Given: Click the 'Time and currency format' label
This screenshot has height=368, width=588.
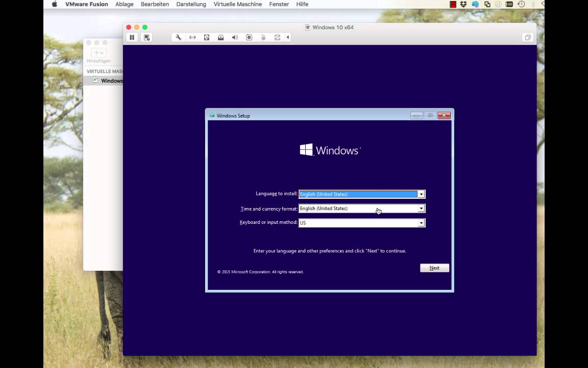Looking at the screenshot, I should [269, 209].
